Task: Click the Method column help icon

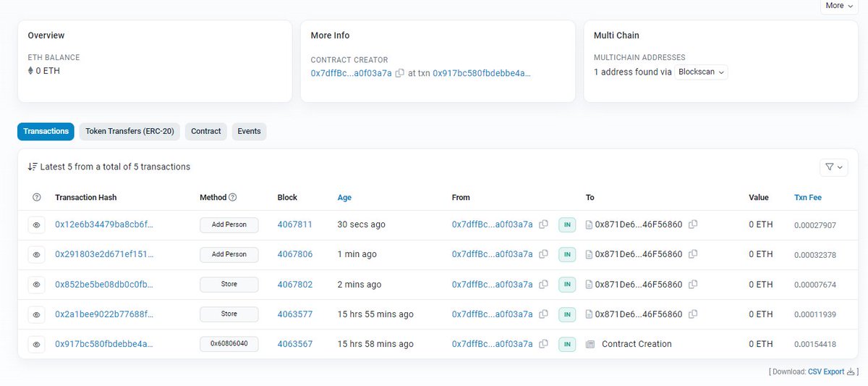Action: [x=233, y=197]
